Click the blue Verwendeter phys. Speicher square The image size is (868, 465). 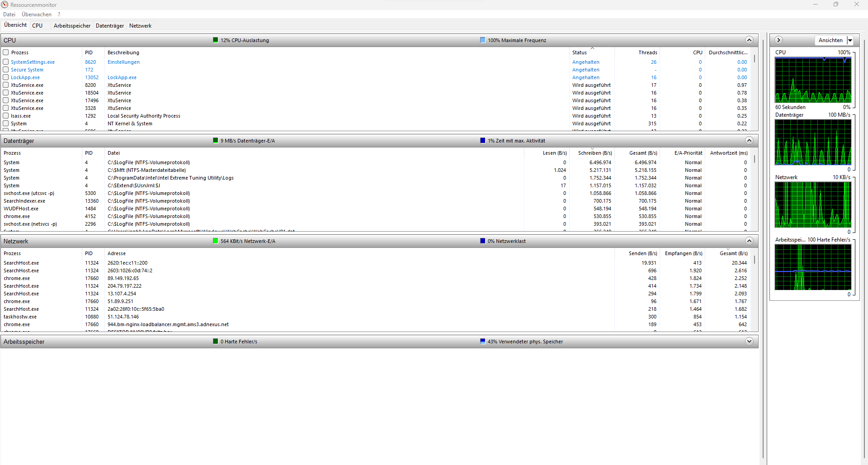[x=483, y=342]
